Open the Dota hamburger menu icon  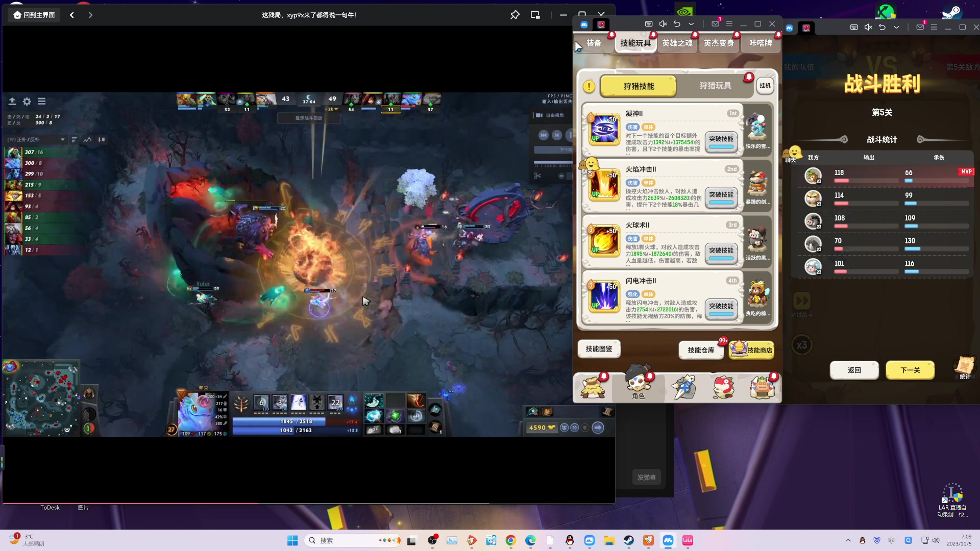pos(42,102)
